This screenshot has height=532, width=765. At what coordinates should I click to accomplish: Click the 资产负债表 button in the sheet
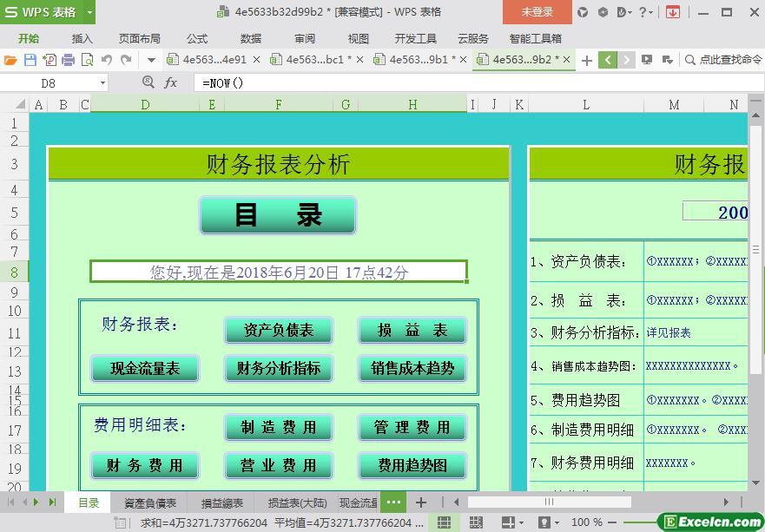(278, 331)
